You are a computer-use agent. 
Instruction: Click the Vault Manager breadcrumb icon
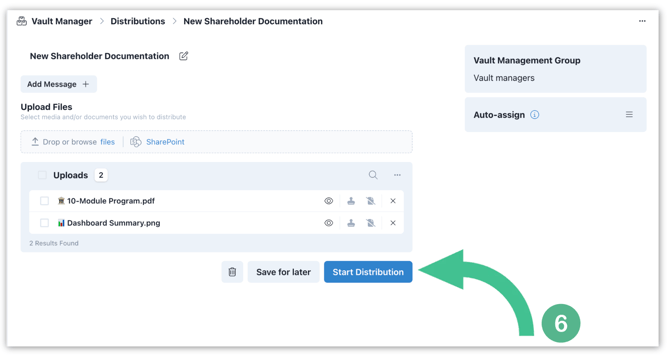(21, 21)
